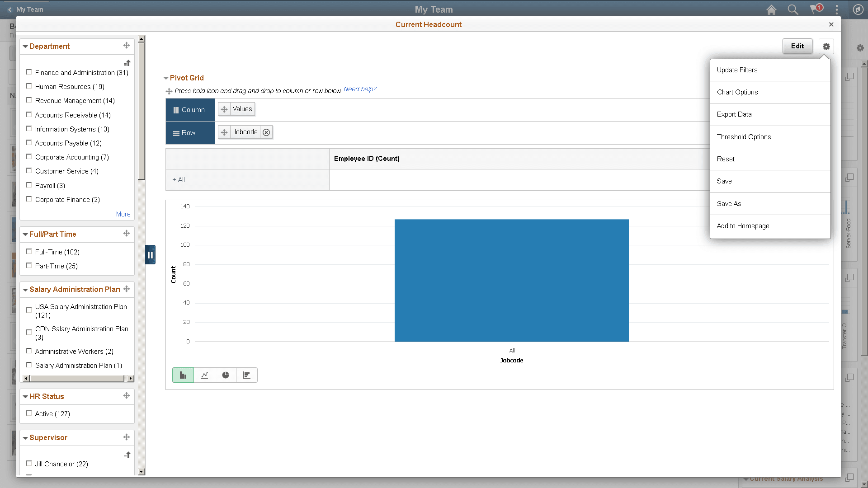Select horizontal bar chart type icon

tap(247, 375)
